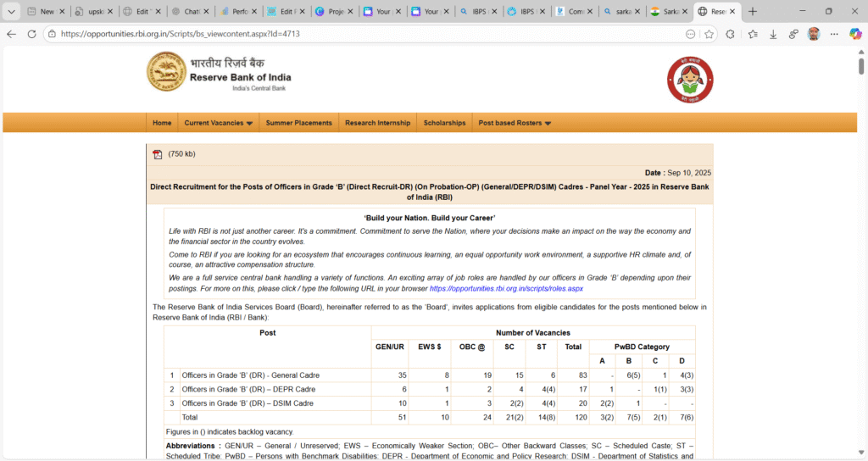Follow the roles.aspx hyperlink in the intro
868x461 pixels.
506,288
